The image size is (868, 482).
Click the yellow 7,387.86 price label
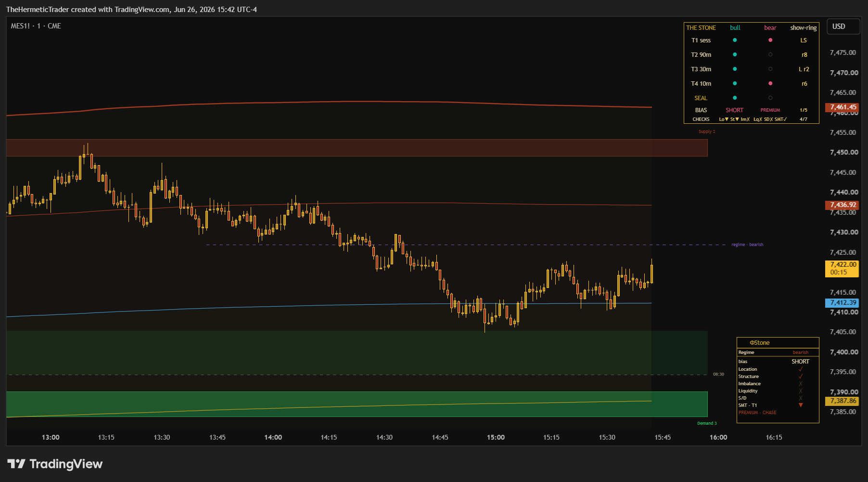(843, 401)
